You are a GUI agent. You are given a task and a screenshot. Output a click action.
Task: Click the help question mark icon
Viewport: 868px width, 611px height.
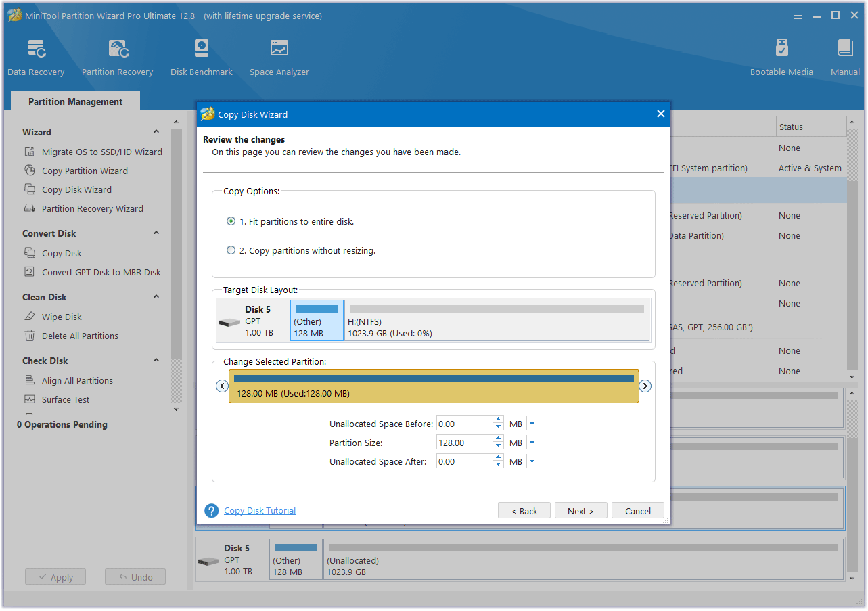(211, 511)
